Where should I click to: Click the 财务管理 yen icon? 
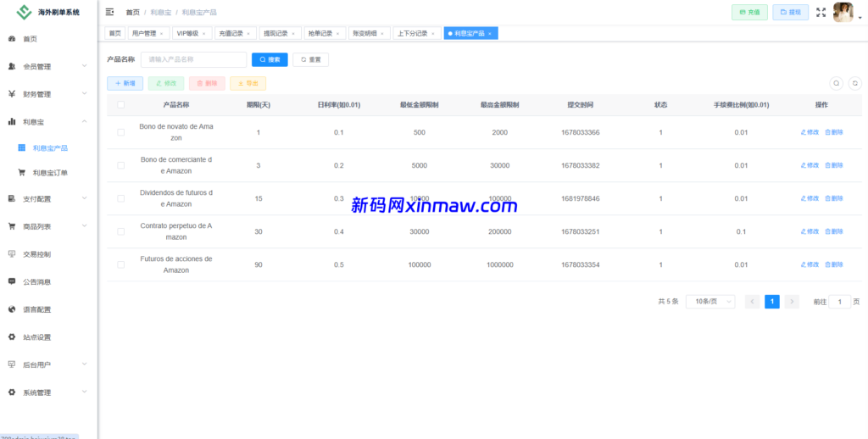[12, 94]
